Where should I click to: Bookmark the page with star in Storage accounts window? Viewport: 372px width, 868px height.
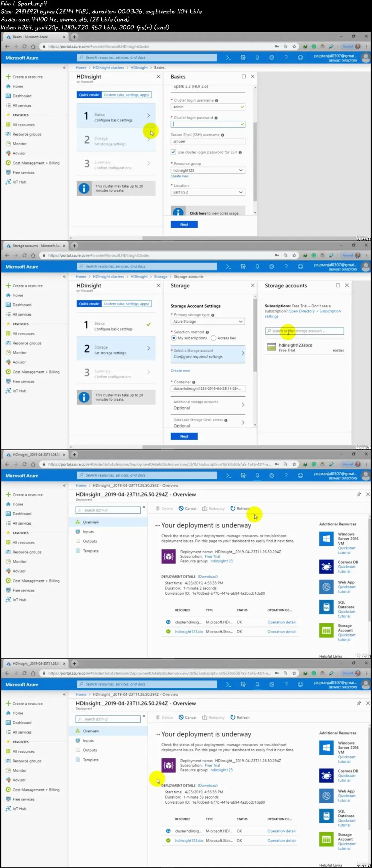pyautogui.click(x=294, y=255)
